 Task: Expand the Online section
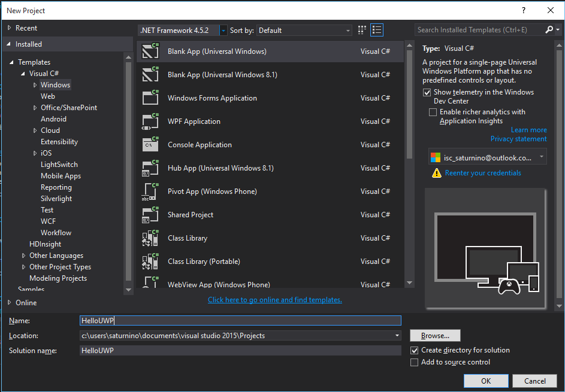coord(10,302)
